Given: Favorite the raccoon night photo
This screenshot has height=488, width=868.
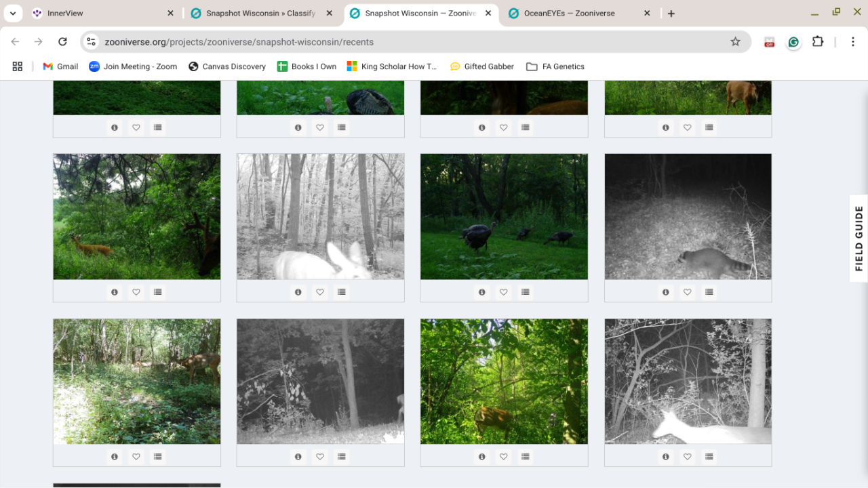Looking at the screenshot, I should pos(688,292).
